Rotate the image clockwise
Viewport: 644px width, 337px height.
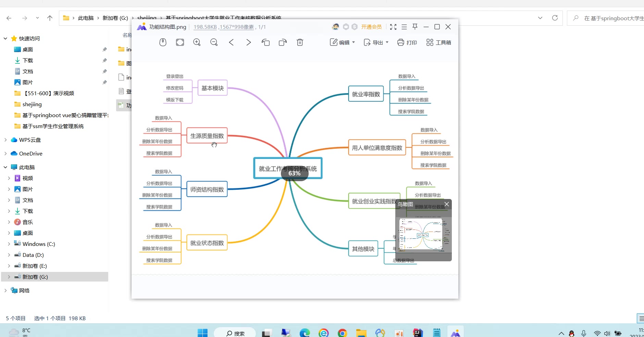283,42
